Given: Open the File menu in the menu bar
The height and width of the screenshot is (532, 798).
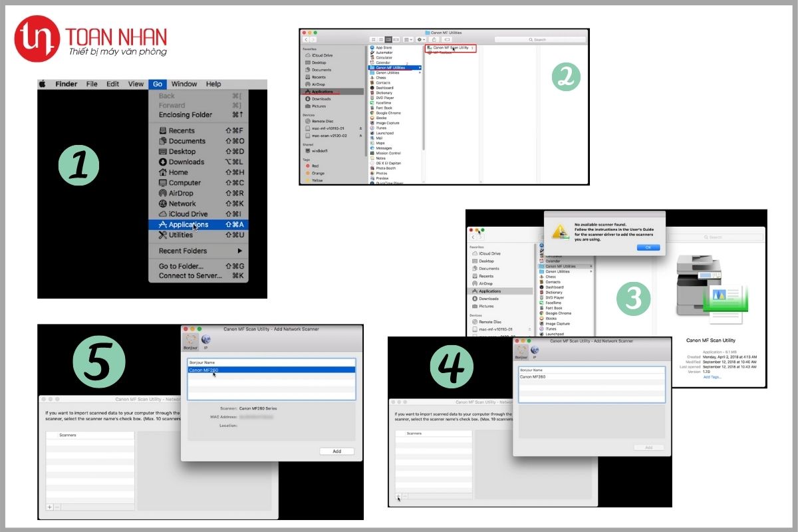Looking at the screenshot, I should click(92, 84).
